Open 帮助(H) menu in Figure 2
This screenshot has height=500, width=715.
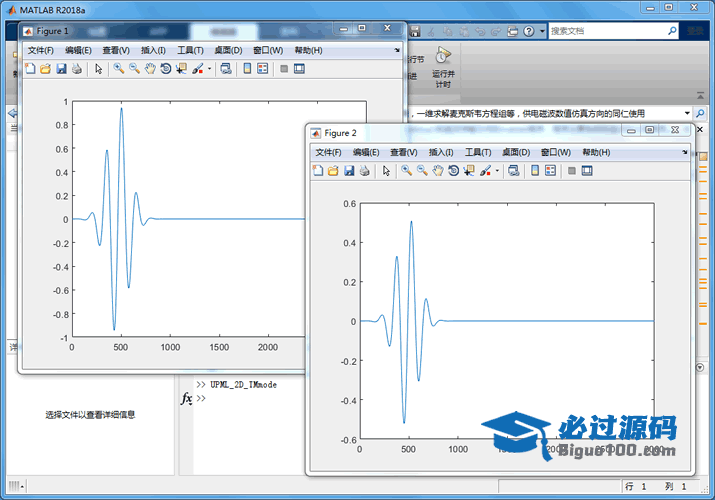click(596, 152)
